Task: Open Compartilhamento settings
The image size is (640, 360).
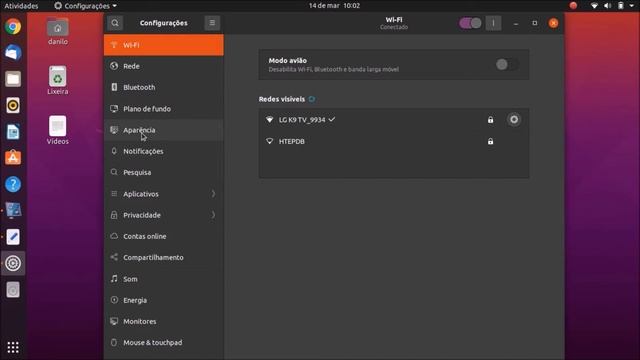Action: (164, 257)
